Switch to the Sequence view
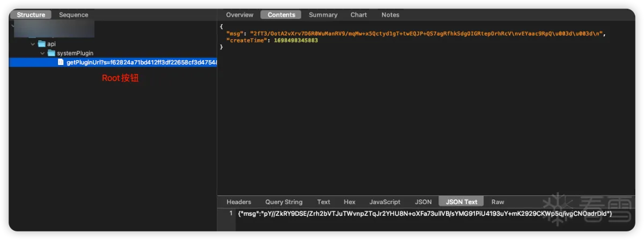 [x=74, y=15]
